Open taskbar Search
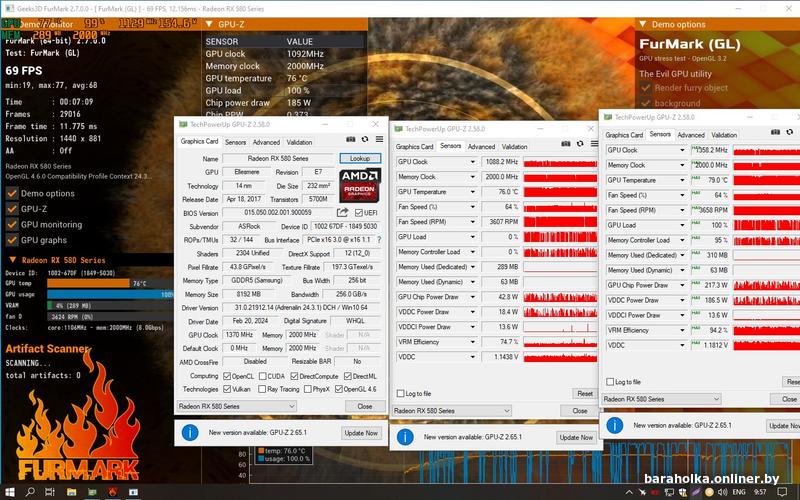 coord(31,492)
